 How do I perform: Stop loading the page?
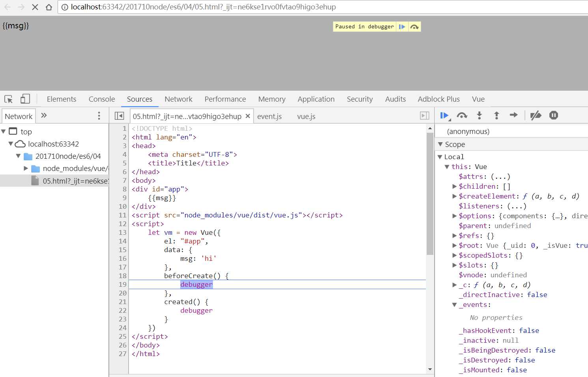[x=35, y=7]
